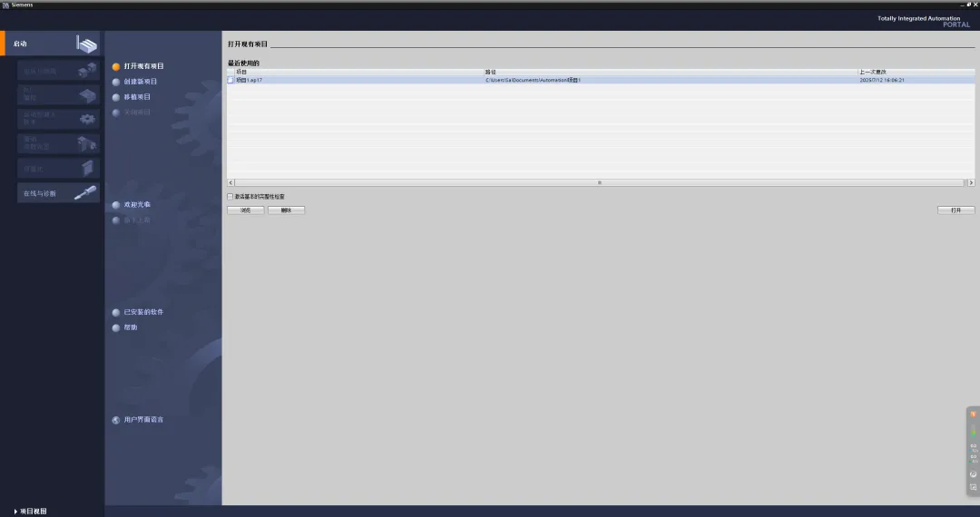Click the orange shield icon in floating widget
The height and width of the screenshot is (517, 980).
click(973, 414)
